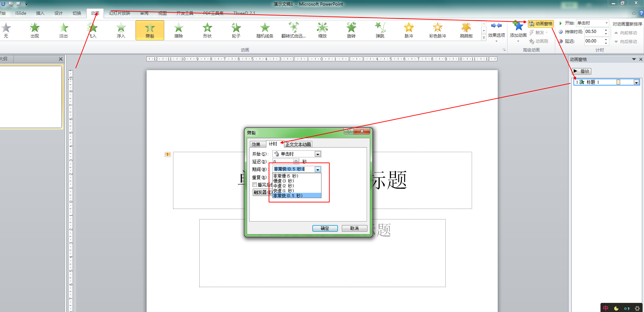Click the moon icon in the tray
Image resolution: width=644 pixels, height=312 pixels.
coord(616,308)
